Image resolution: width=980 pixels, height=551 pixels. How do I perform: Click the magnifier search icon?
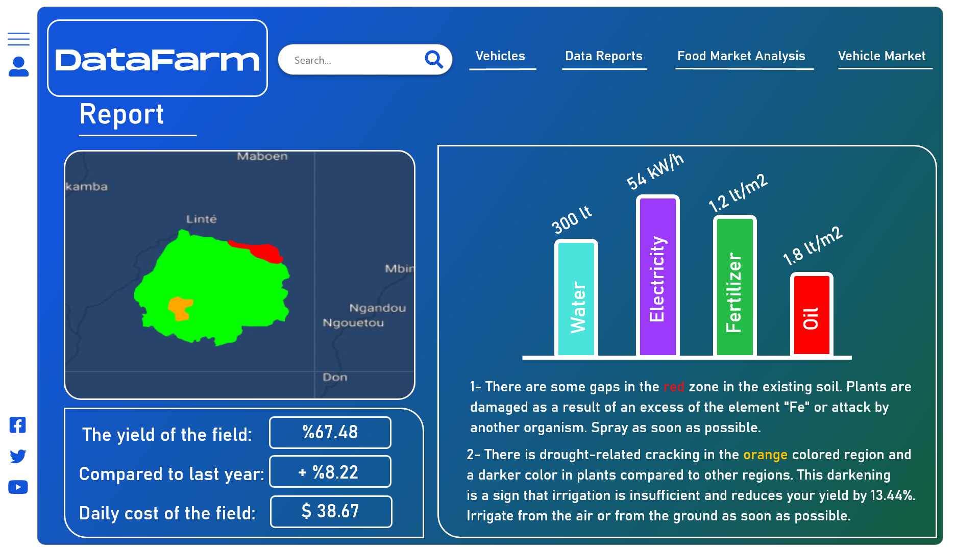point(433,60)
